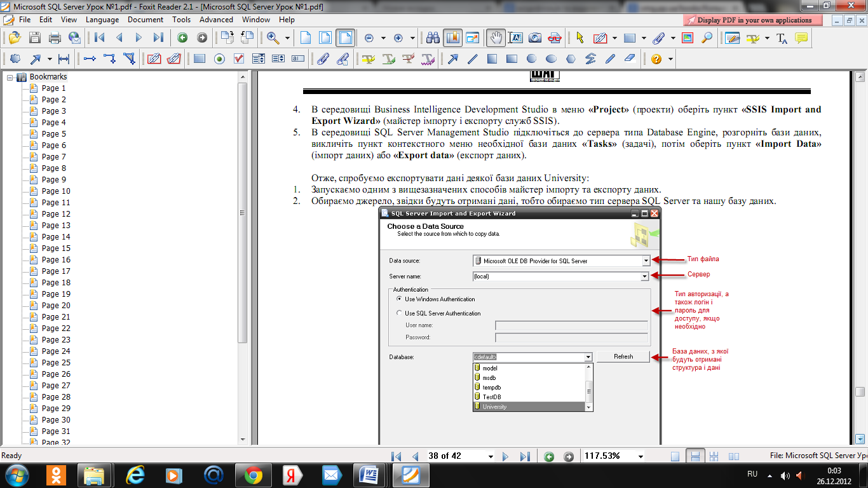Open the attachment tool dropdown arrow
This screenshot has height=488, width=868.
[x=673, y=38]
